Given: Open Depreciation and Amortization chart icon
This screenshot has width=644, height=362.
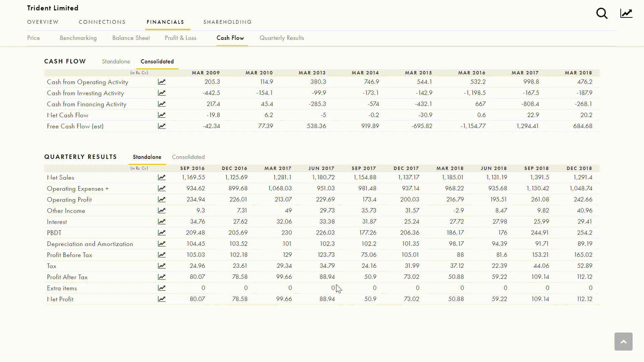Looking at the screenshot, I should [162, 244].
